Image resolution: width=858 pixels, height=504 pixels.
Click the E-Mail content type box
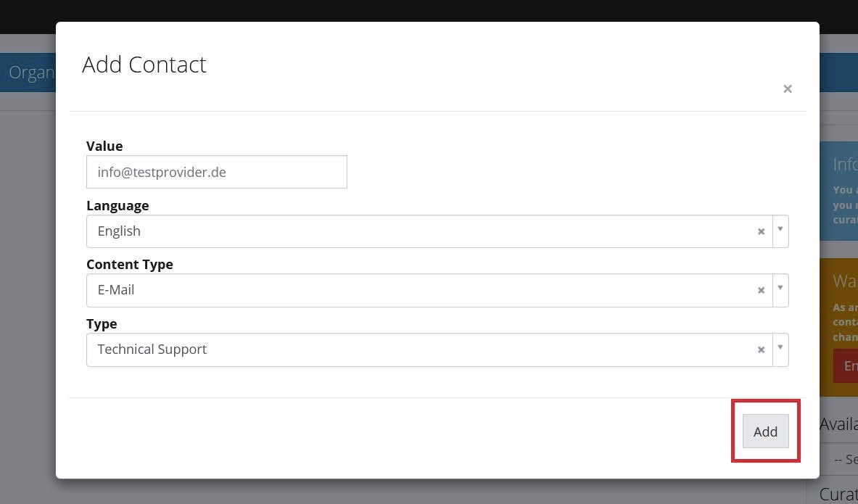click(x=421, y=290)
